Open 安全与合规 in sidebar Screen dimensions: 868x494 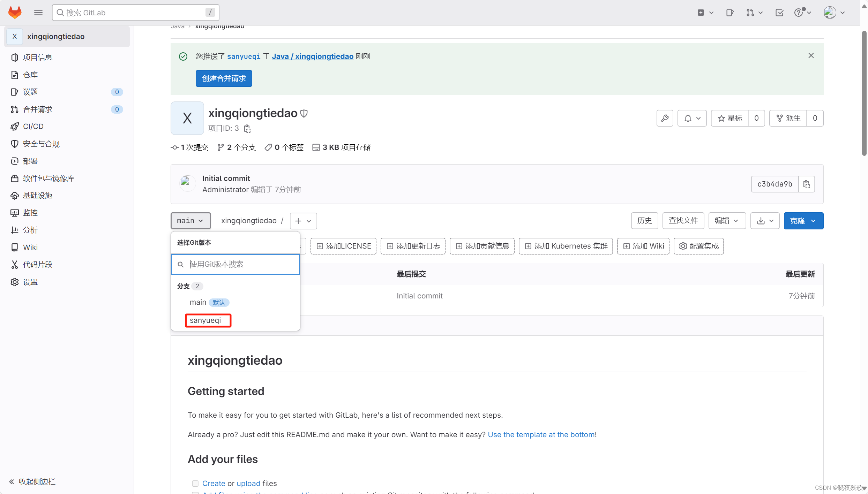67,144
